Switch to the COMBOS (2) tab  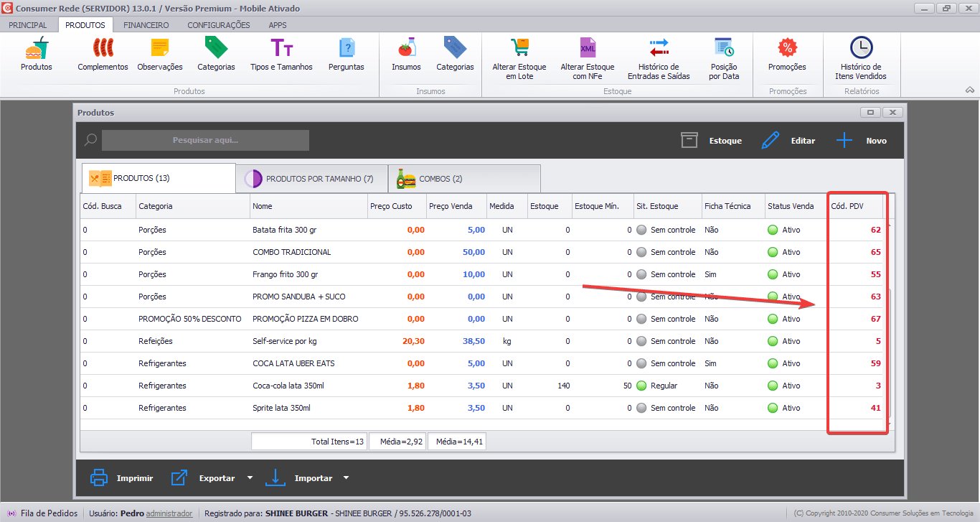coord(464,179)
